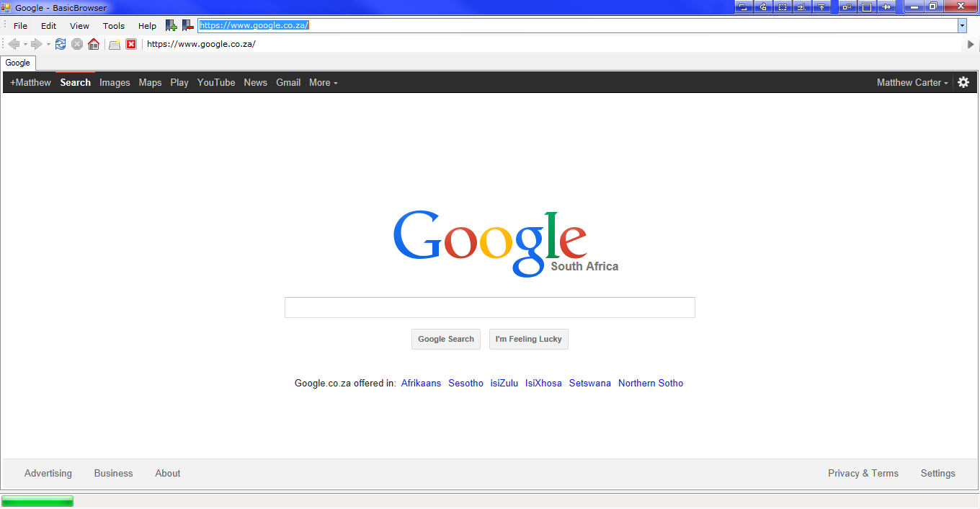Viewport: 980px width, 509px height.
Task: Click inside the Google search box
Action: (x=490, y=307)
